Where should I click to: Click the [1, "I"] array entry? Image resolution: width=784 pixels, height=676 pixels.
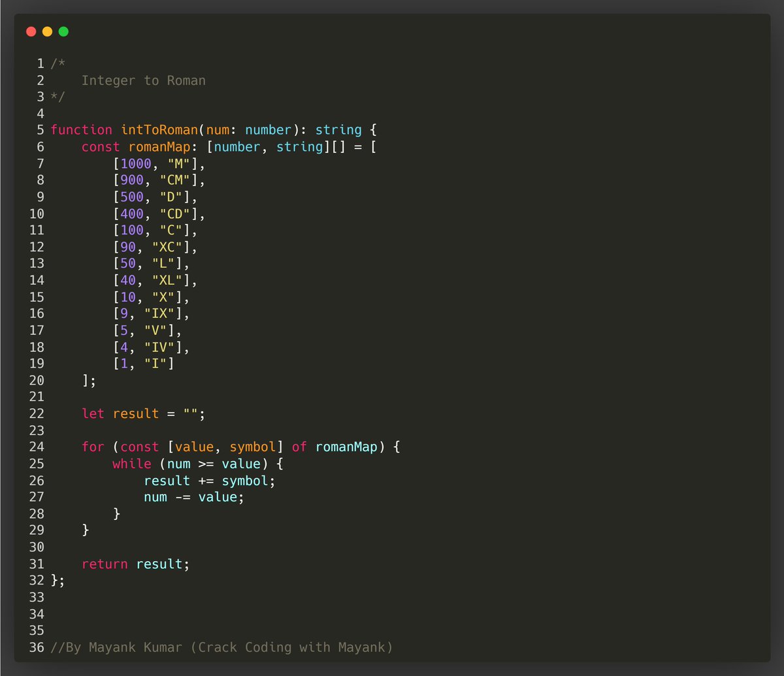[143, 363]
